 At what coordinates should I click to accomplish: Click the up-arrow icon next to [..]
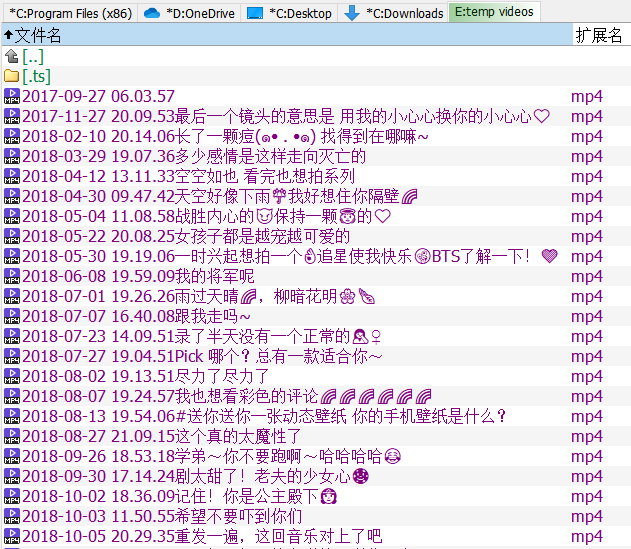click(x=12, y=57)
